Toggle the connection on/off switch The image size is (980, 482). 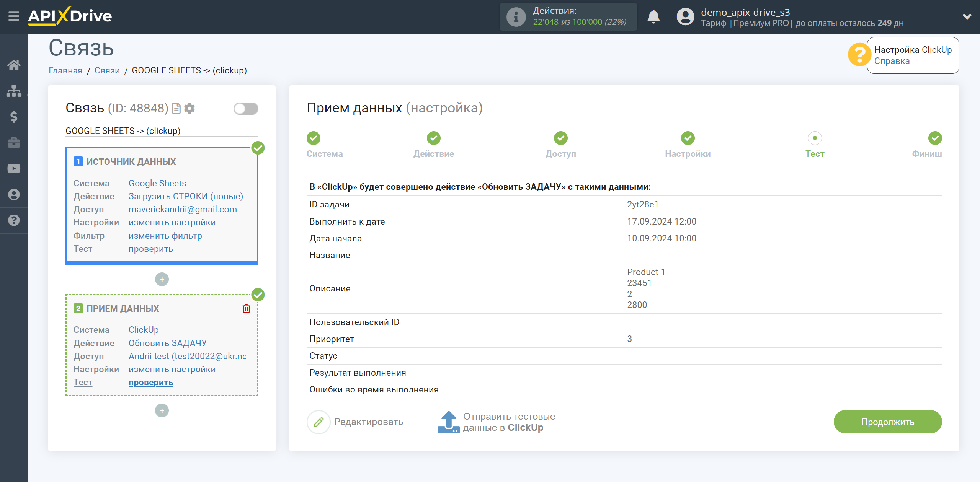coord(246,109)
